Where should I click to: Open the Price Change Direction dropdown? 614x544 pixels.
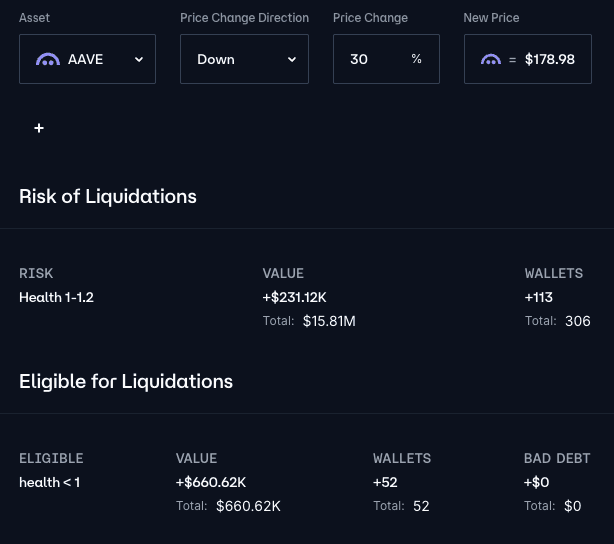[x=244, y=59]
